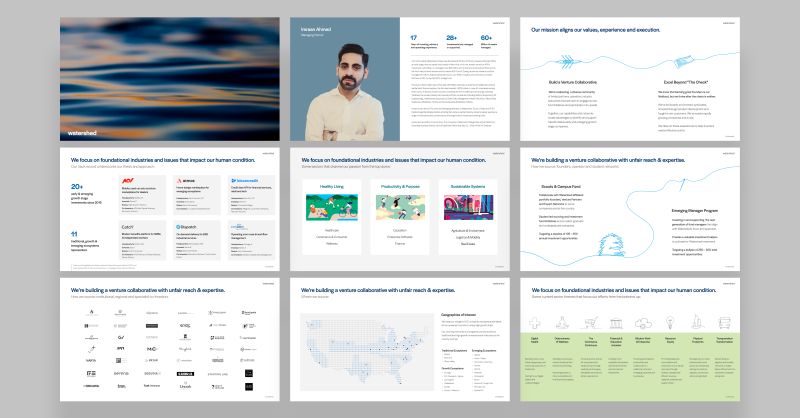Click the 'Scouts & Campus Fund' heading
This screenshot has width=800, height=418.
pos(561,187)
